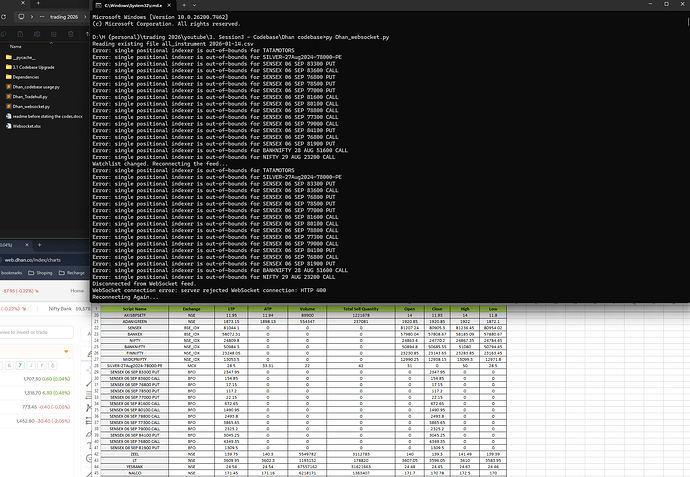The image size is (690, 477).
Task: Click the Reconnecting Again... terminal line
Action: 125,297
